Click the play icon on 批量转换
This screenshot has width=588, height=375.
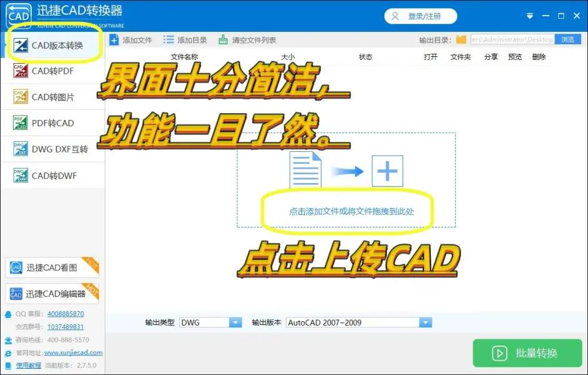(499, 353)
